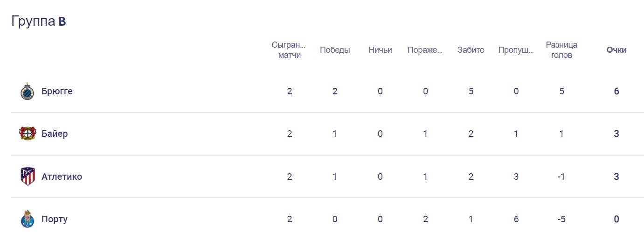
Task: Click the Группа B heading
Action: [x=39, y=21]
